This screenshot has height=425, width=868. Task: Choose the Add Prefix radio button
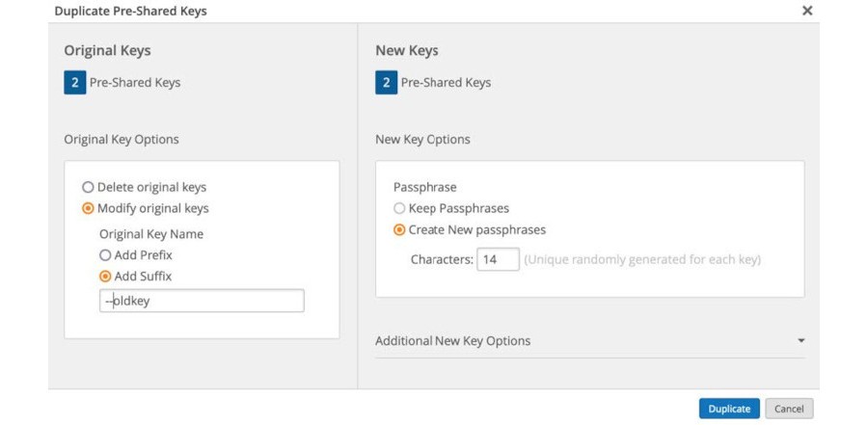click(x=106, y=255)
